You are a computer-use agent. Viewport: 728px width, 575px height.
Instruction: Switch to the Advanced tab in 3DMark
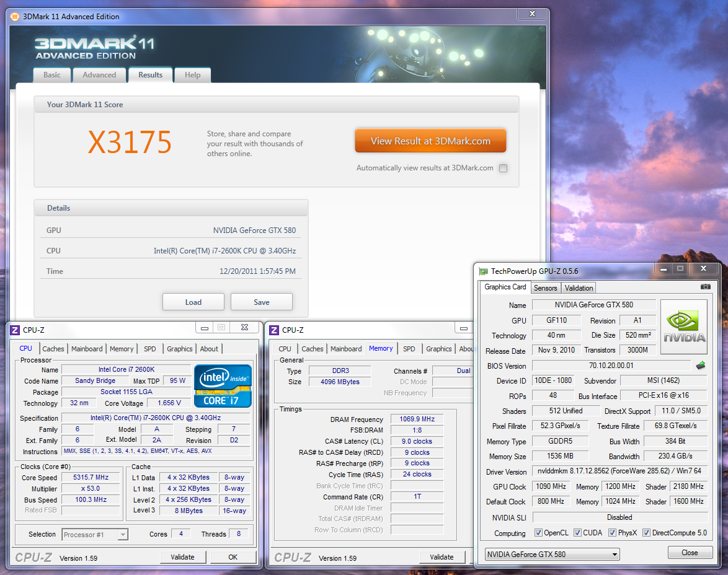coord(99,75)
